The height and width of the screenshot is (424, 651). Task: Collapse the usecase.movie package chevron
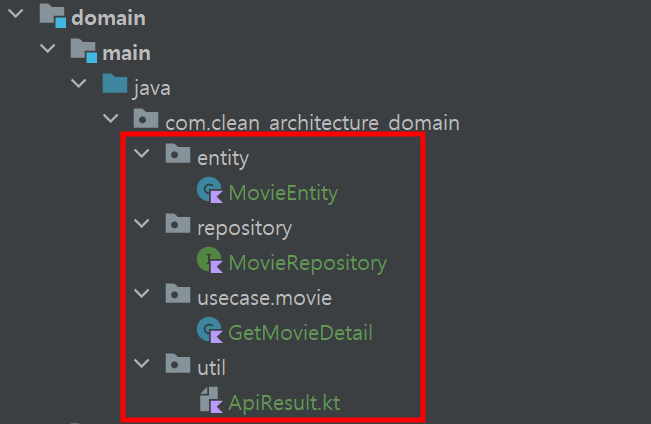142,294
